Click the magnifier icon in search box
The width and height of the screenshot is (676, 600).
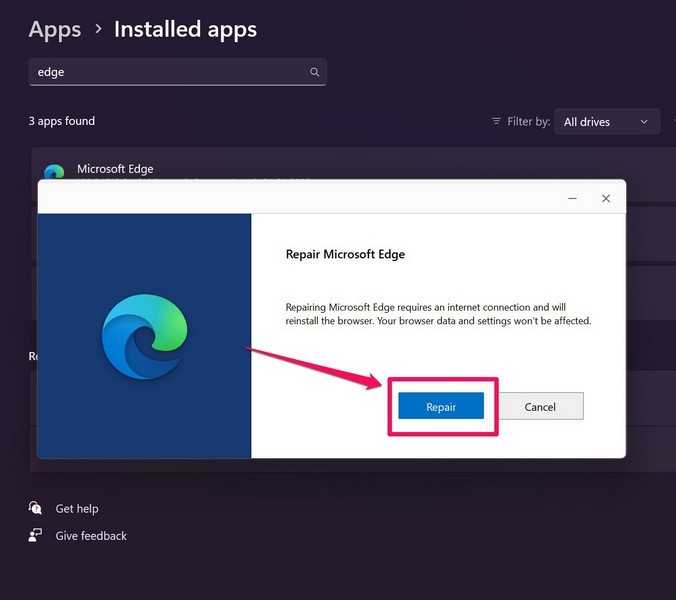[314, 72]
